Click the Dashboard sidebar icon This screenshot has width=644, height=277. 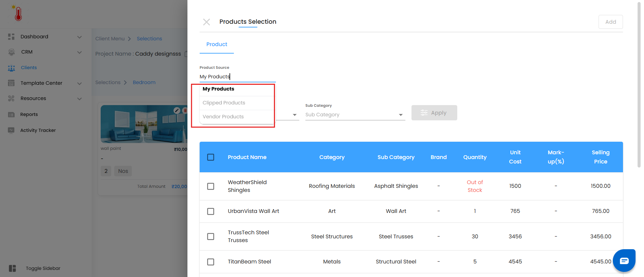pos(11,37)
